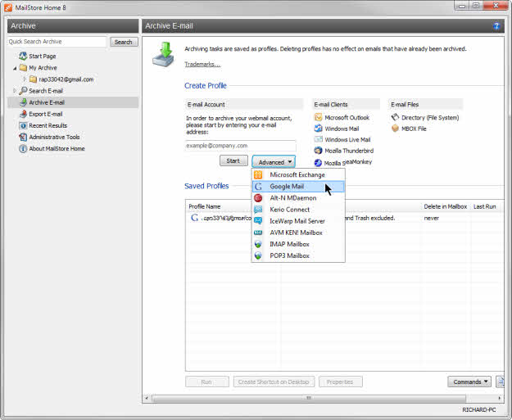Open the Commands dropdown button
Viewport: 512px width, 420px height.
[469, 382]
